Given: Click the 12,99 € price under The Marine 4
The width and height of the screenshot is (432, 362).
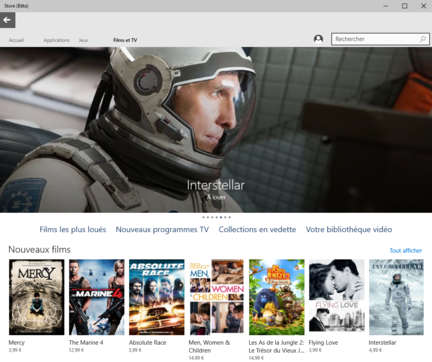Looking at the screenshot, I should pos(76,350).
